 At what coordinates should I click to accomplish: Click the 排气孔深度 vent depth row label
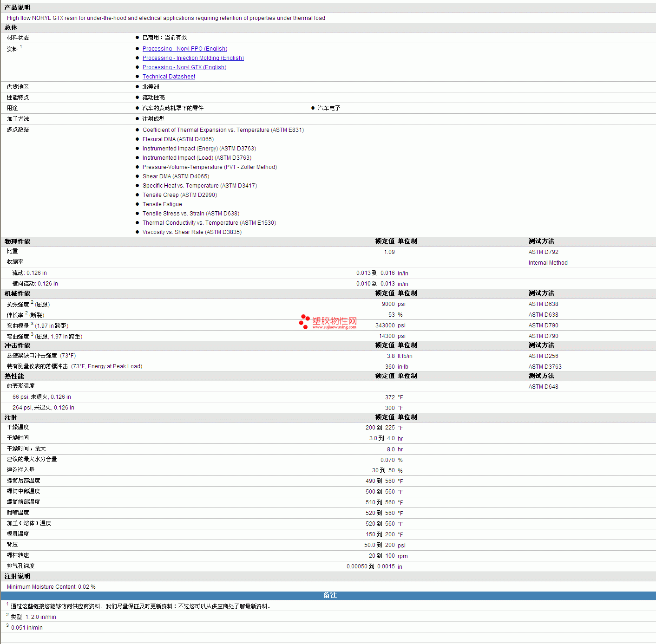click(20, 566)
